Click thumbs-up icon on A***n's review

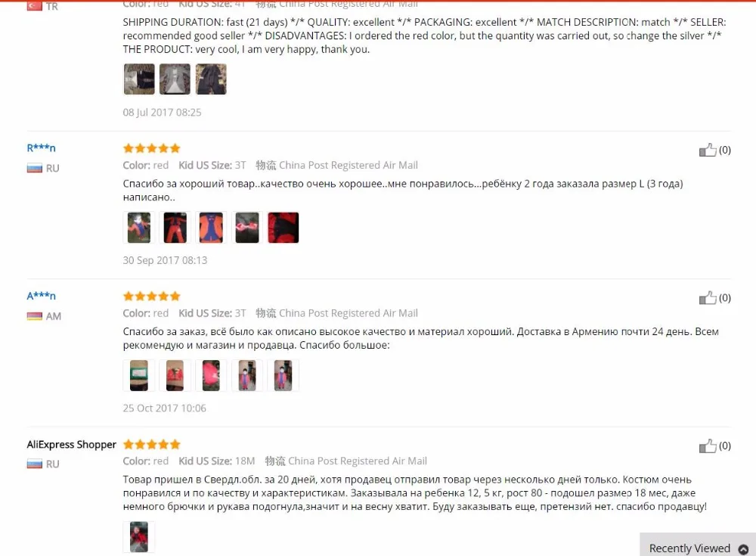pos(708,298)
